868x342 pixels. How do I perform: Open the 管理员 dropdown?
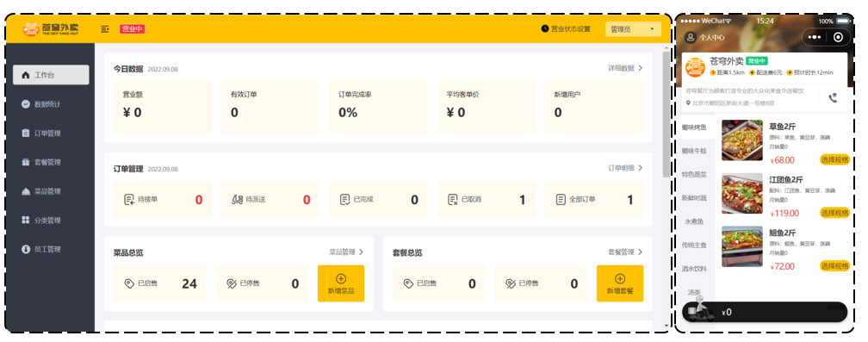633,28
